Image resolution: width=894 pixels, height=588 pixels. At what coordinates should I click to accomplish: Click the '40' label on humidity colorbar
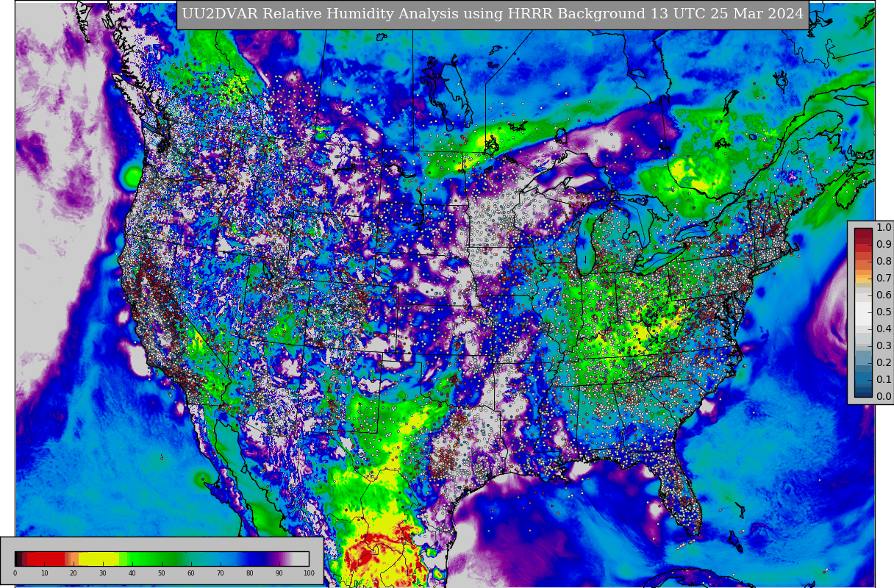[x=132, y=573]
